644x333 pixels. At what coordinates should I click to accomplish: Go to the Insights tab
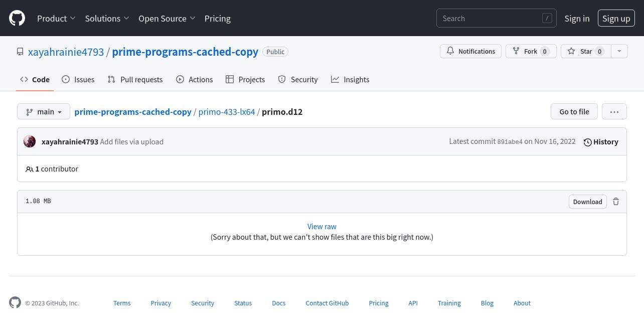(x=350, y=80)
